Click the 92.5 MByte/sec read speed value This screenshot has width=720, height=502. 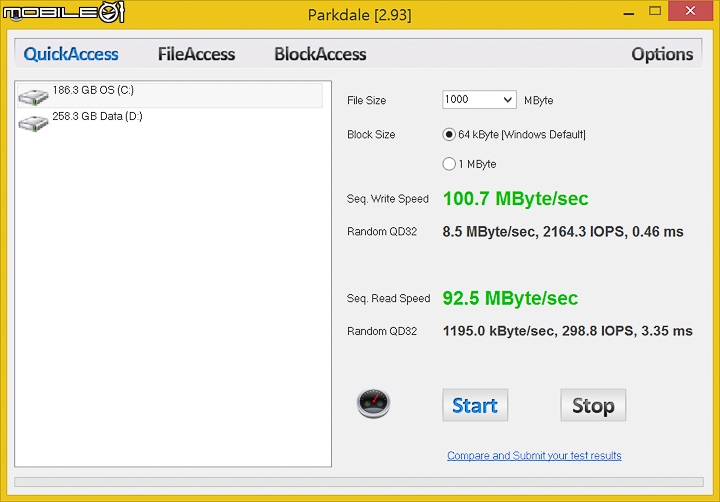pyautogui.click(x=510, y=299)
